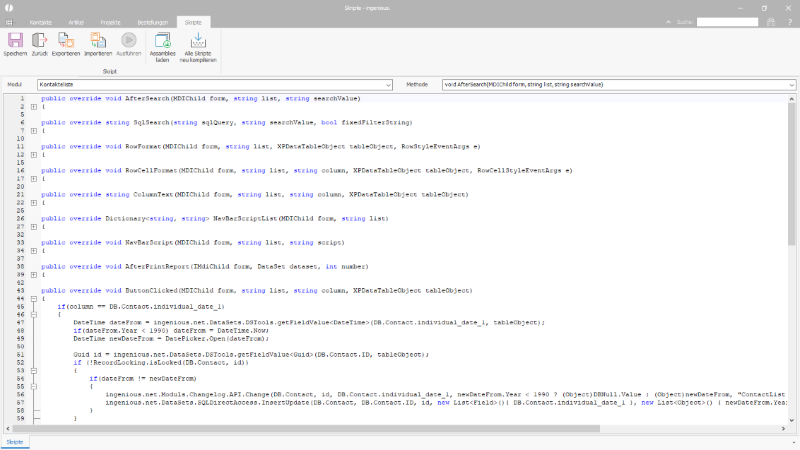
Task: Expand the AfterPrintReport fold on line 39
Action: tap(34, 275)
